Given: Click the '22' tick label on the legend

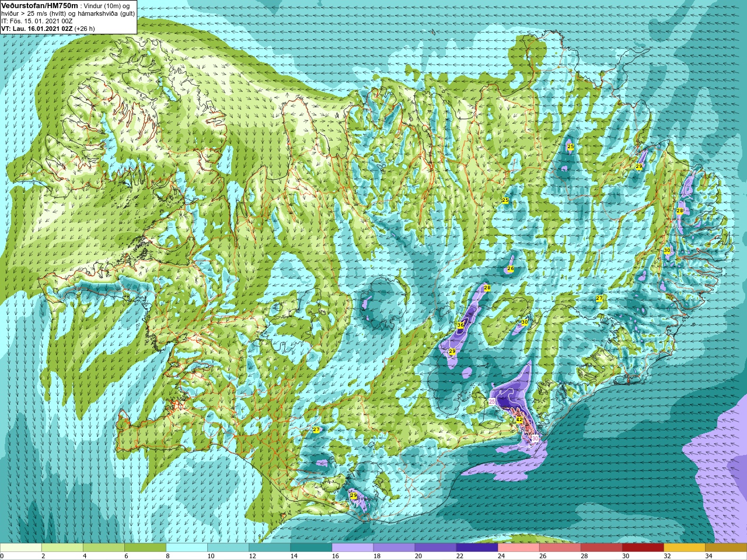Looking at the screenshot, I should coord(459,556).
